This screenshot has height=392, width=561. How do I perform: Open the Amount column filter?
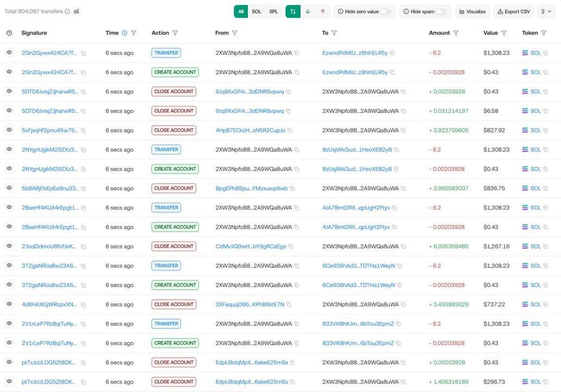click(456, 33)
